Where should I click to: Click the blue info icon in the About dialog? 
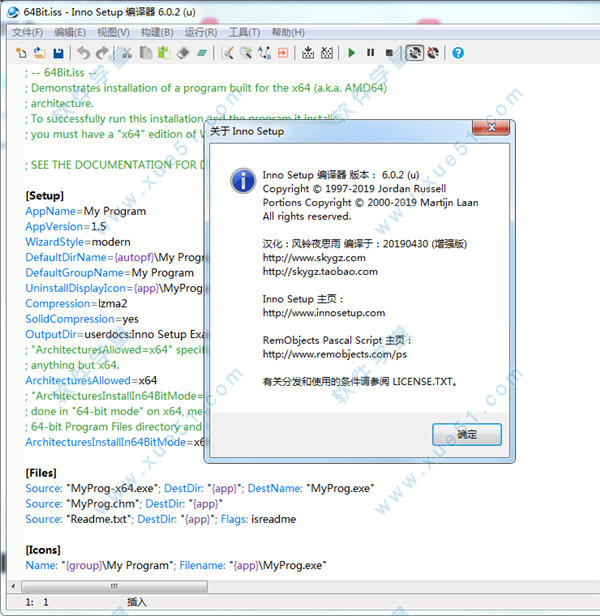243,181
